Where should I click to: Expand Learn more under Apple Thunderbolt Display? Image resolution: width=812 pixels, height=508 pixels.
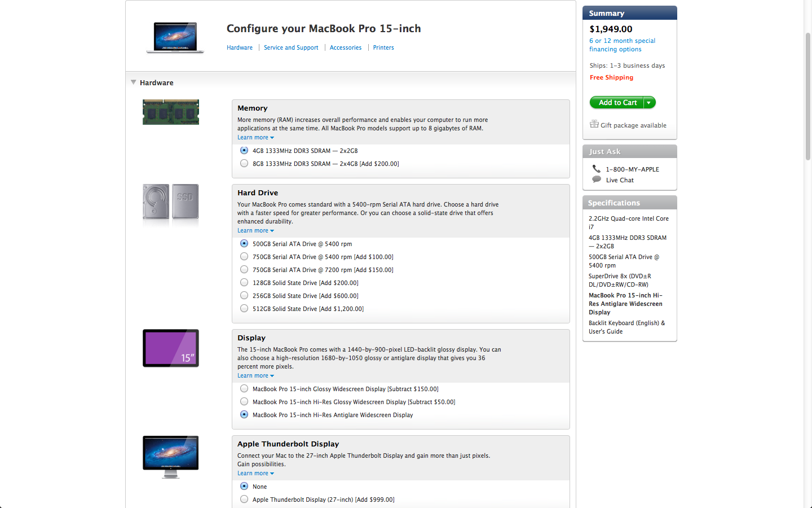(255, 474)
